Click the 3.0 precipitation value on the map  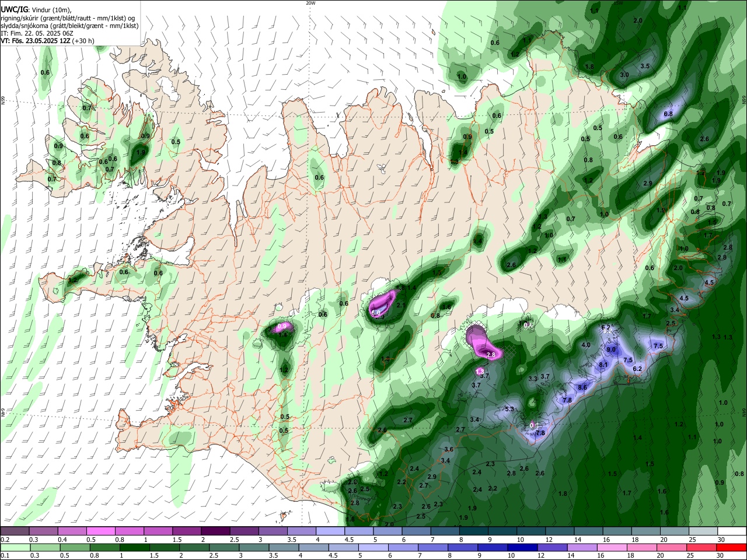tap(624, 75)
